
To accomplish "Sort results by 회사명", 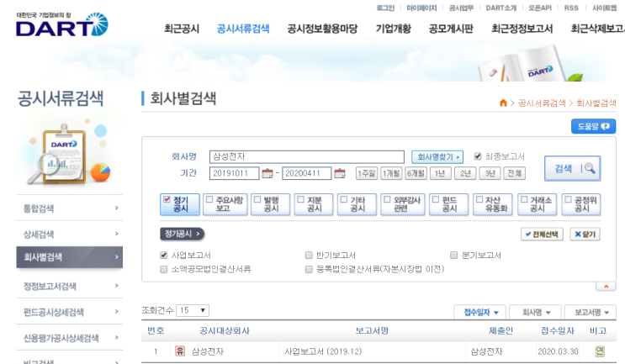I will point(535,312).
